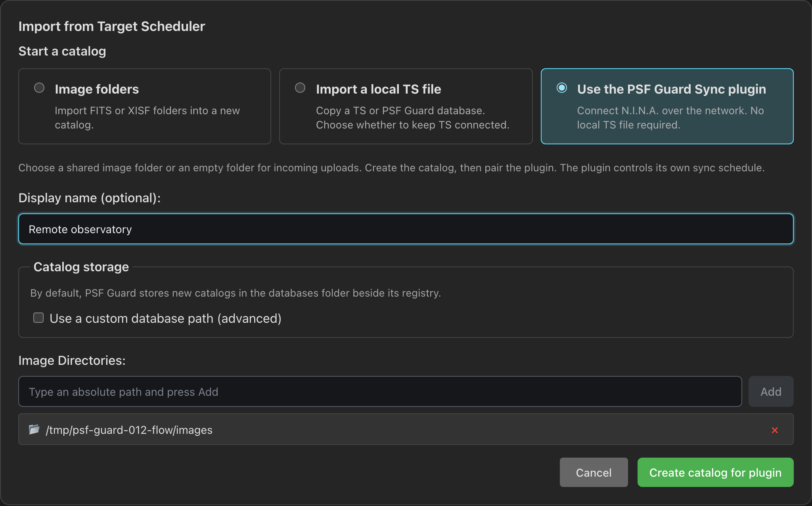Screen dimensions: 812x506
Task: Select Use the PSF Guard Sync plugin radio
Action: point(562,88)
